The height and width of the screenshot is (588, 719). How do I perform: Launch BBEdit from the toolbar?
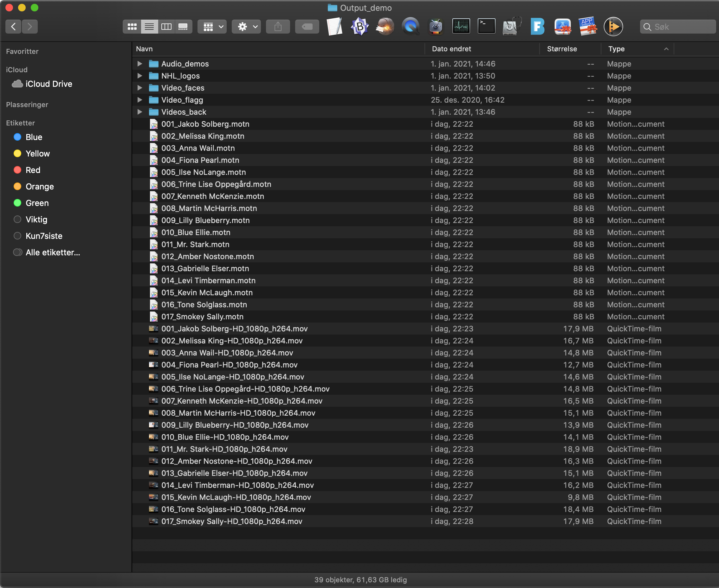[x=360, y=26]
